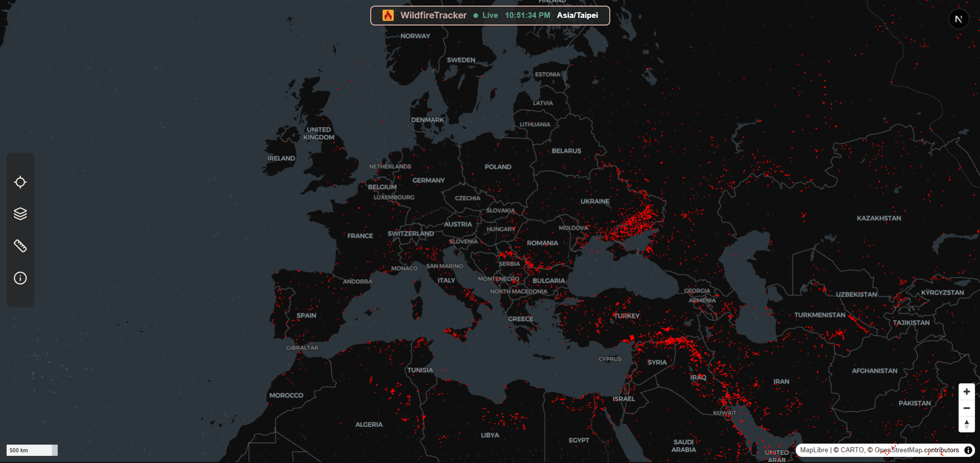
Task: Click the round N avatar button
Action: 959,19
